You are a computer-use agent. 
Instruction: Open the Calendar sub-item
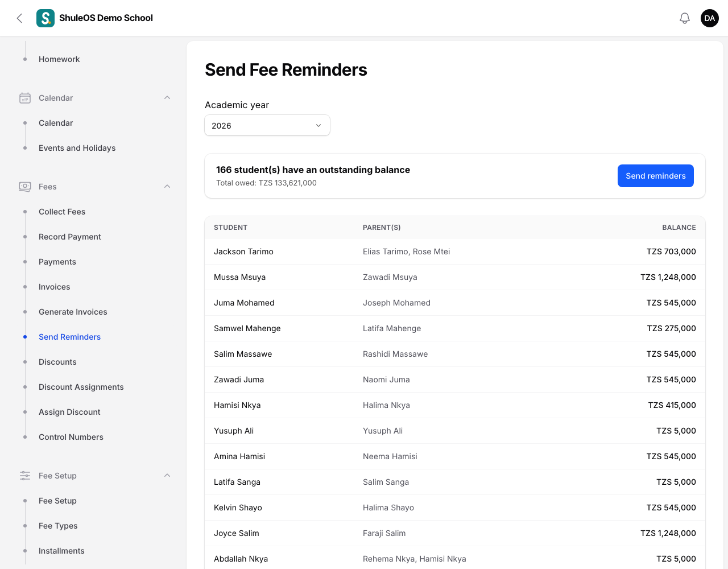point(56,123)
